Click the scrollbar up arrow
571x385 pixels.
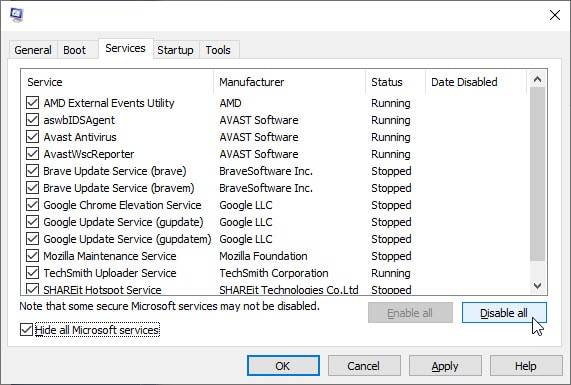537,79
